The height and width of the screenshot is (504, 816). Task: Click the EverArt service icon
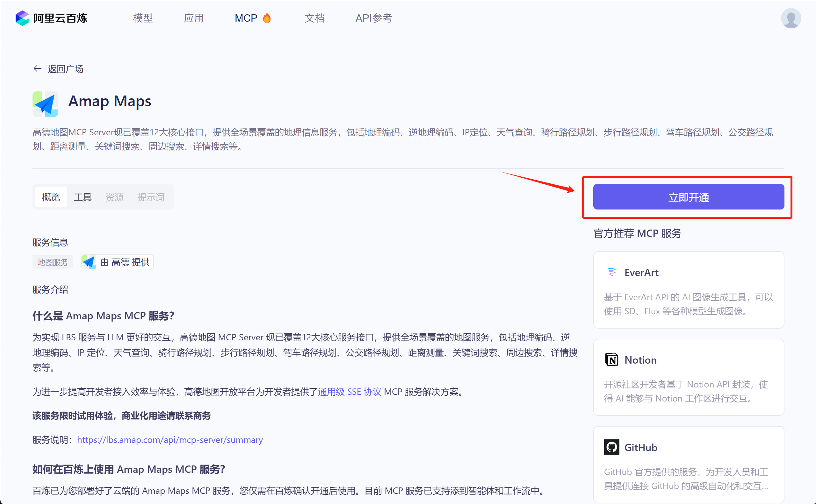611,272
